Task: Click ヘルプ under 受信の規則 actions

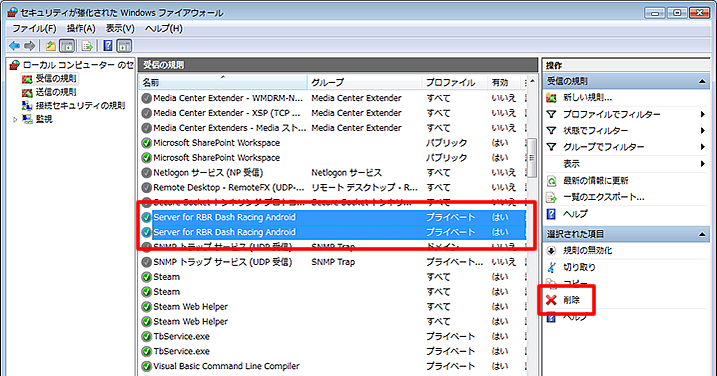Action: coord(575,214)
